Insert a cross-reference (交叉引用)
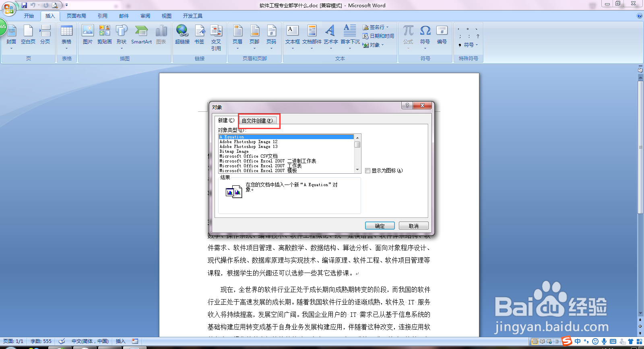Viewport: 644px width, 349px height. click(x=216, y=37)
